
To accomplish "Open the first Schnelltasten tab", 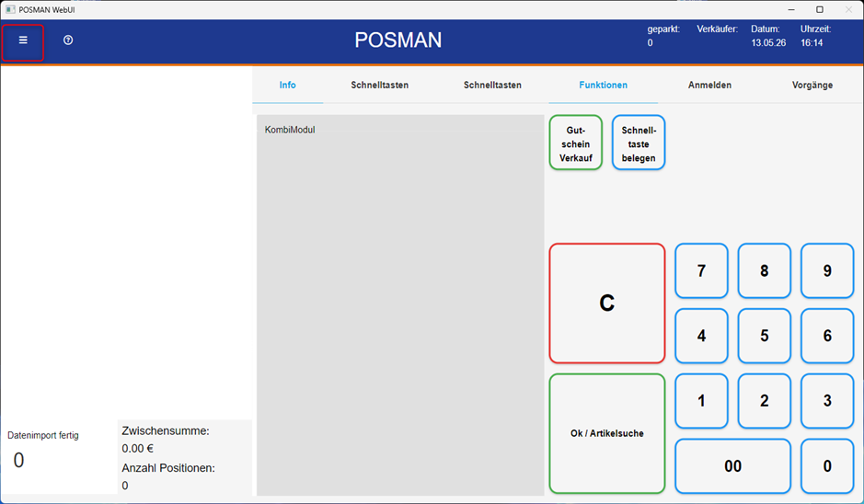I will (x=380, y=85).
